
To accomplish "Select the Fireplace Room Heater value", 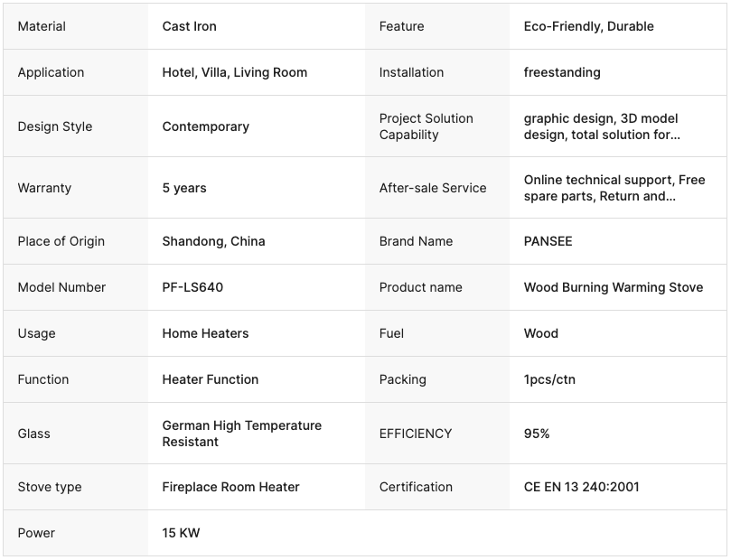I will click(x=230, y=487).
